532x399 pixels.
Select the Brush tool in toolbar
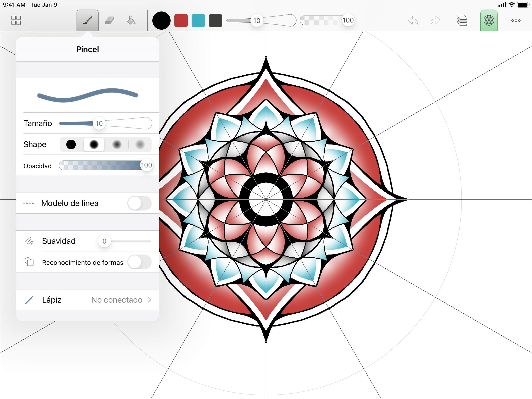[88, 20]
